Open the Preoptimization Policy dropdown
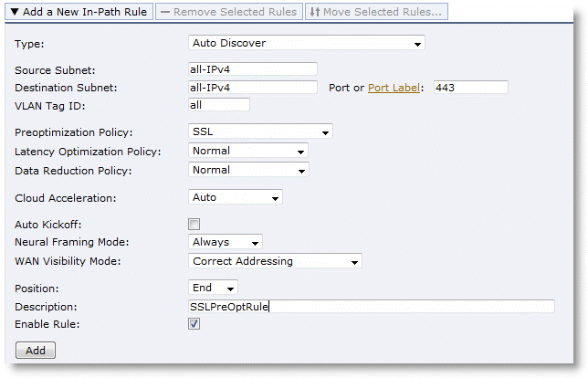Viewport: 588px width, 378px height. [259, 131]
